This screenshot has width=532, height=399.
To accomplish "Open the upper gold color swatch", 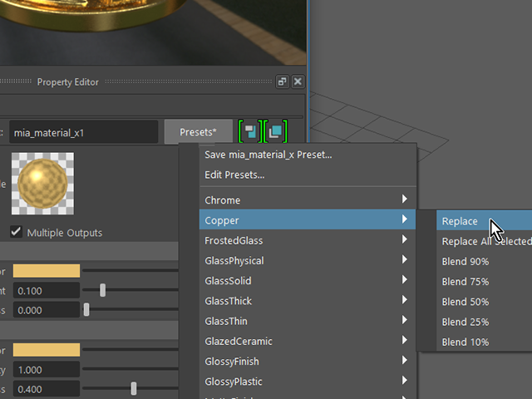I will click(x=47, y=271).
